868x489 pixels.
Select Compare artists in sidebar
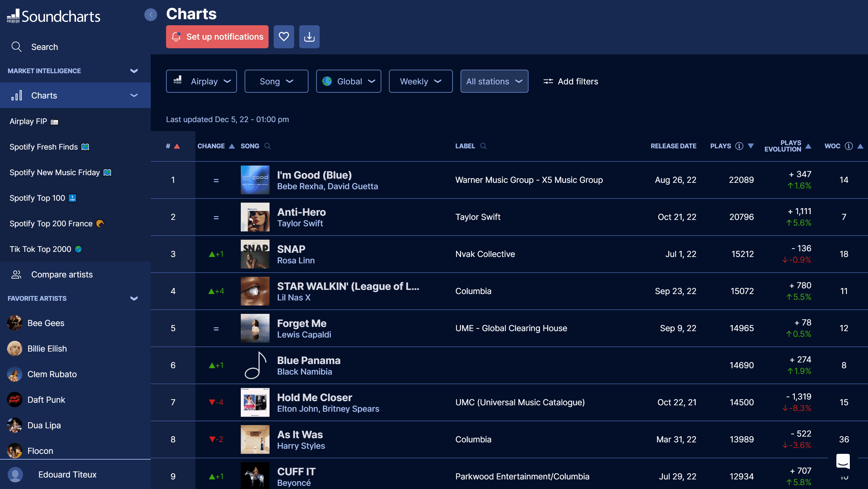[62, 275]
